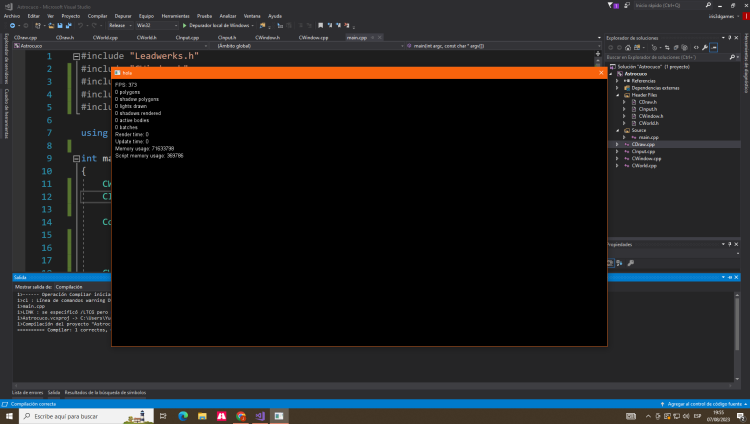Open the Depurar menu
The image size is (750, 424).
point(123,16)
